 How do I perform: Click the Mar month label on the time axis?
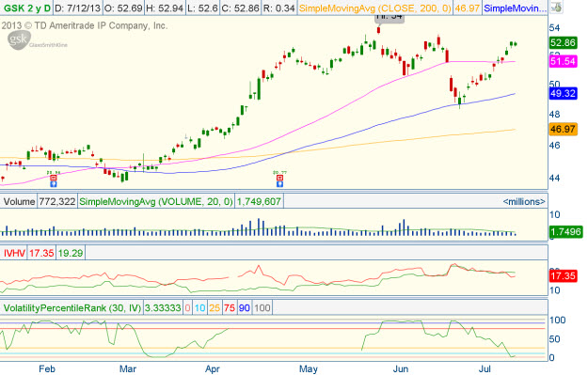click(128, 369)
